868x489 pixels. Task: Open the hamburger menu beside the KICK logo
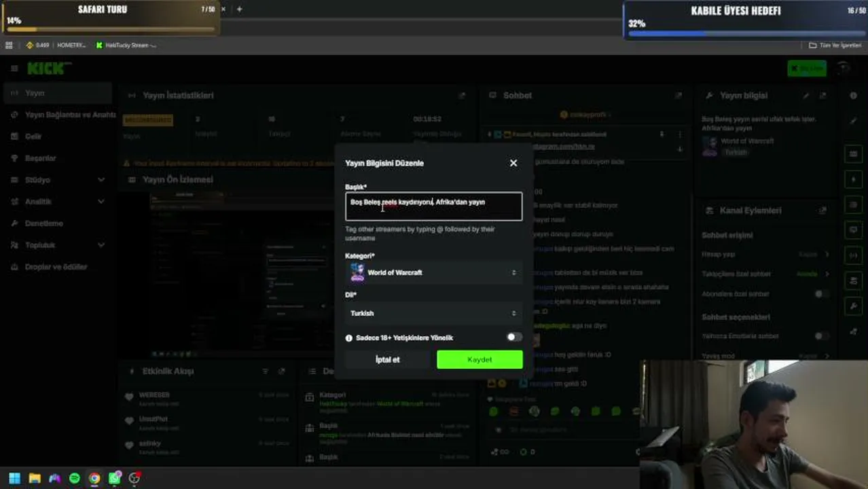click(x=14, y=69)
